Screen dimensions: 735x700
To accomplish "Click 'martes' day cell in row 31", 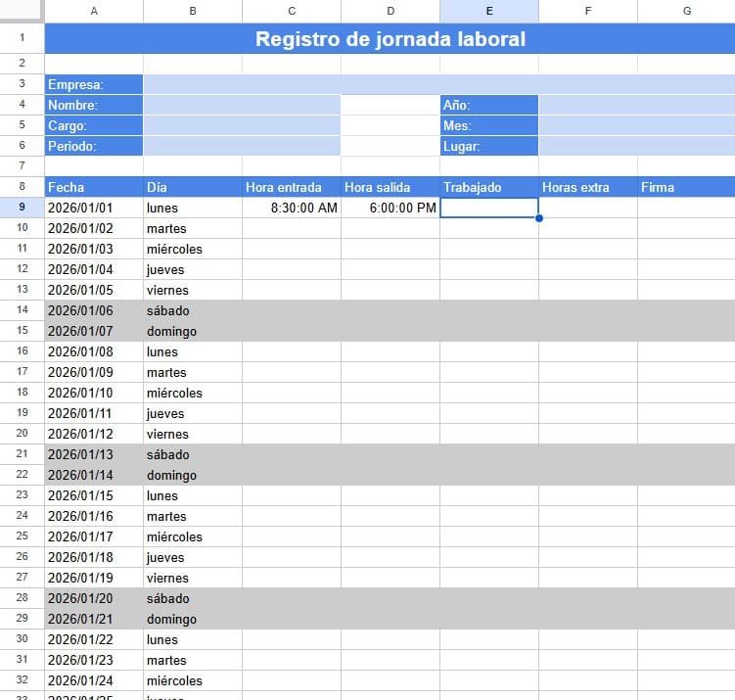I will 193,660.
